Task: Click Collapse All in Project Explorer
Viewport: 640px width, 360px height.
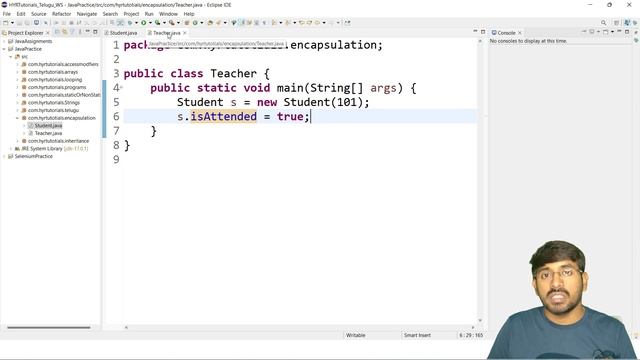Action: coord(57,32)
